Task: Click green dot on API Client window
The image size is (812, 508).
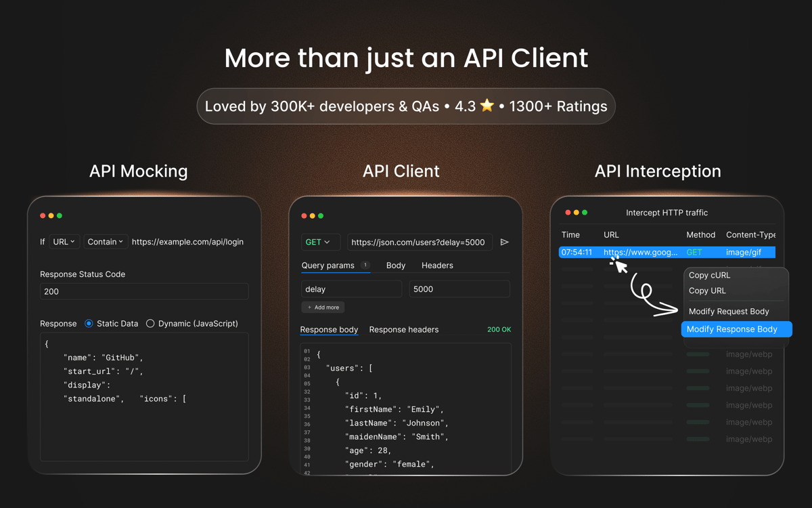Action: (x=321, y=215)
